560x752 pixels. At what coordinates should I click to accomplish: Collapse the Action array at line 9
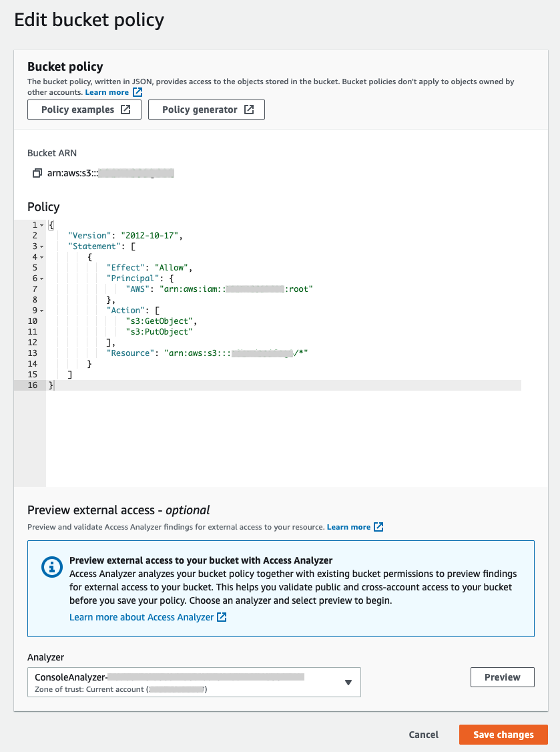[41, 310]
